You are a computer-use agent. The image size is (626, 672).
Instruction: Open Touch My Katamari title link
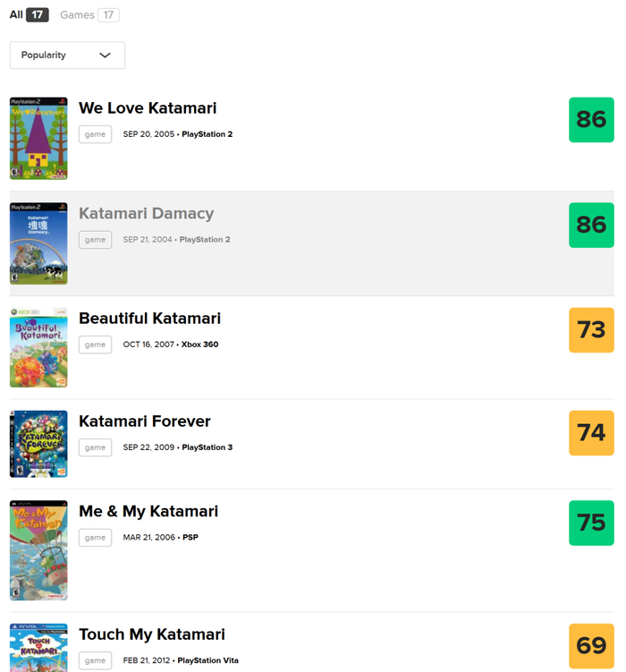pyautogui.click(x=152, y=634)
